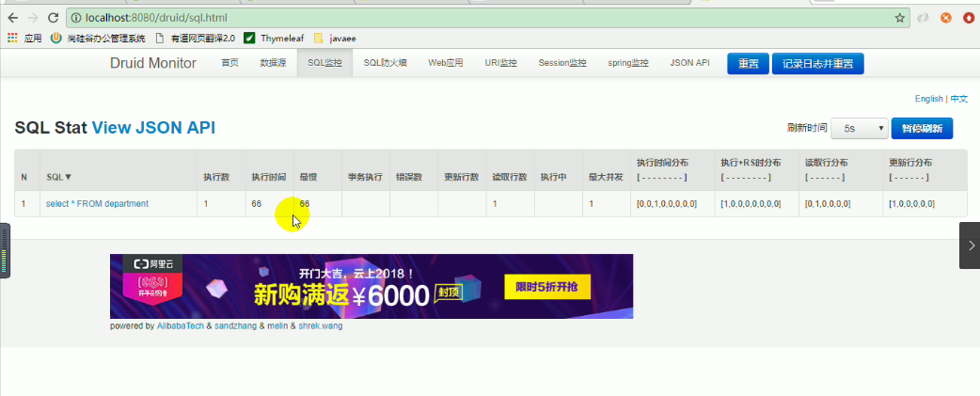
Task: Open the 应用 apps grid icon
Action: (x=12, y=39)
